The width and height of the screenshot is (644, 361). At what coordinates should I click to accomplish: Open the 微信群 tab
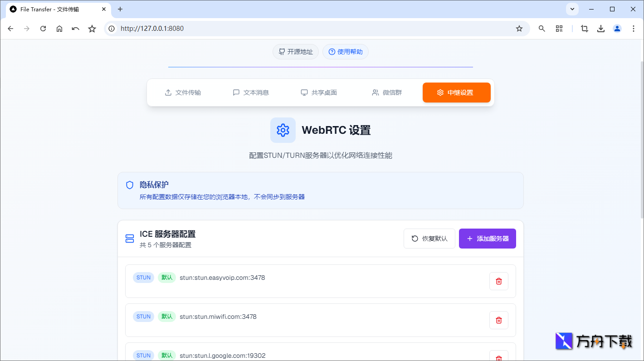[387, 92]
